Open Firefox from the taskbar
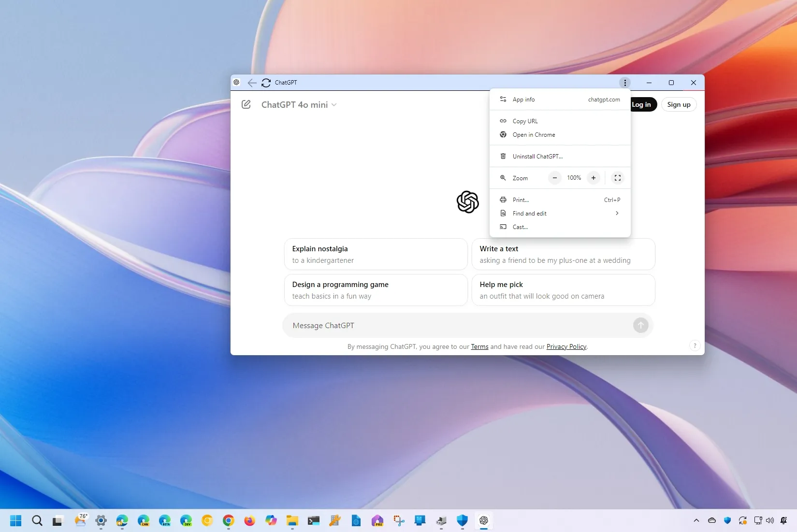The width and height of the screenshot is (797, 532). click(250, 520)
